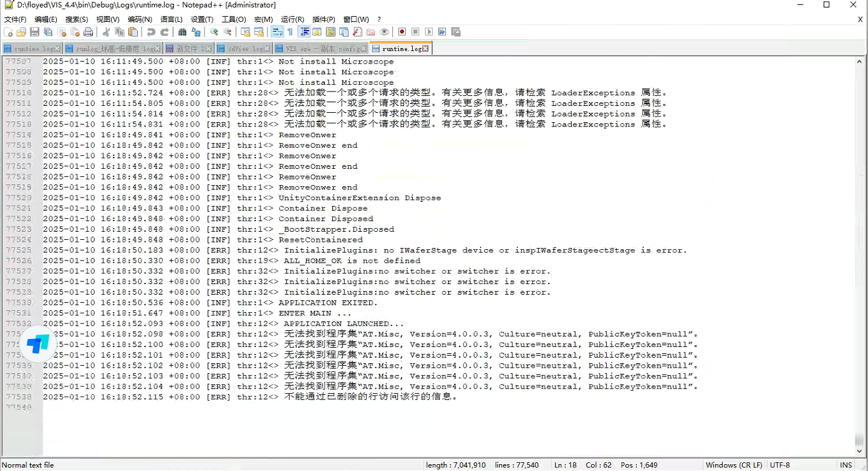Toggle show all characters pilcrow icon

point(290,32)
